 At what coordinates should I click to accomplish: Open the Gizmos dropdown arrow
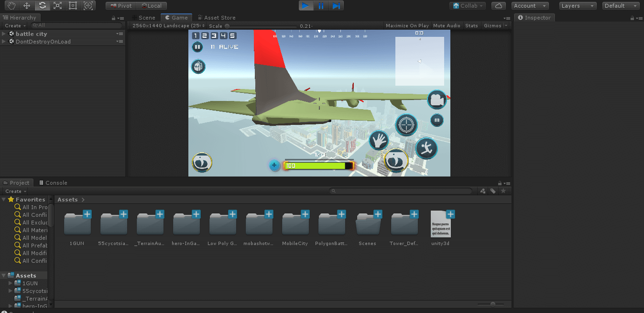pos(506,26)
